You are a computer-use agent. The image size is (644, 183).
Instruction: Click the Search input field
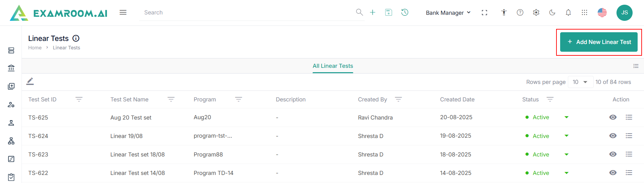[x=248, y=12]
